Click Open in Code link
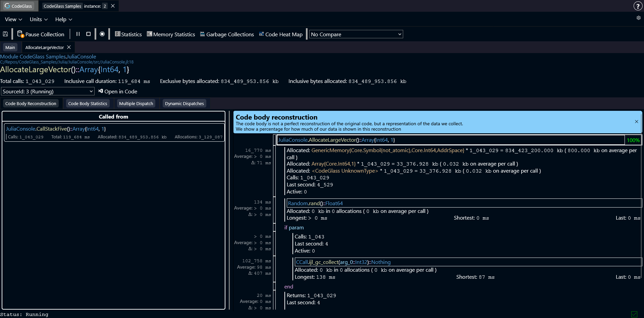Image resolution: width=644 pixels, height=318 pixels. pos(118,91)
